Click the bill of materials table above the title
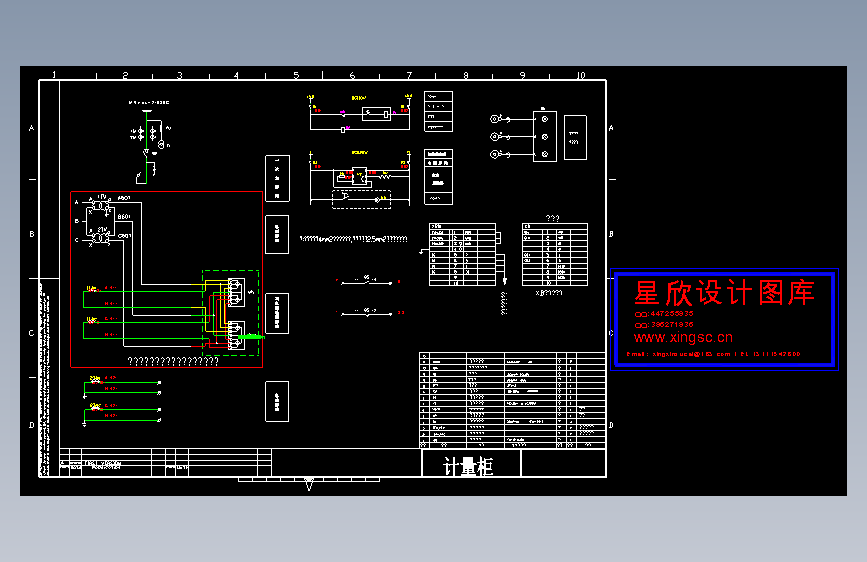The height and width of the screenshot is (562, 867). click(x=513, y=400)
